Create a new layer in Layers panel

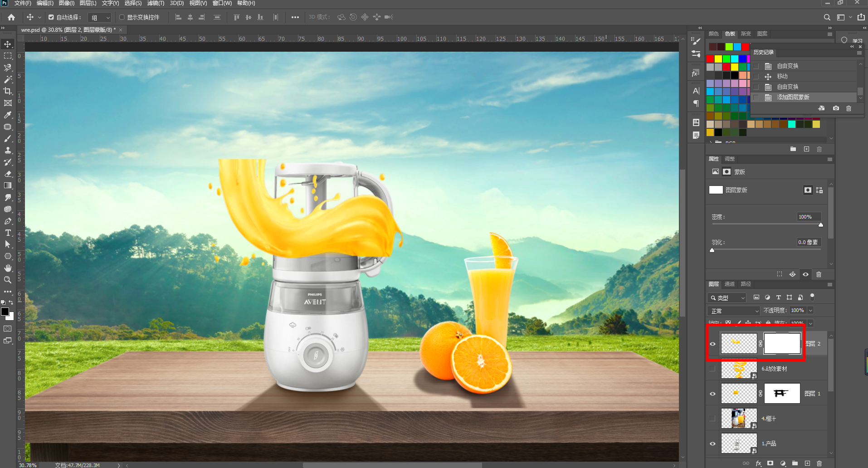pos(807,463)
